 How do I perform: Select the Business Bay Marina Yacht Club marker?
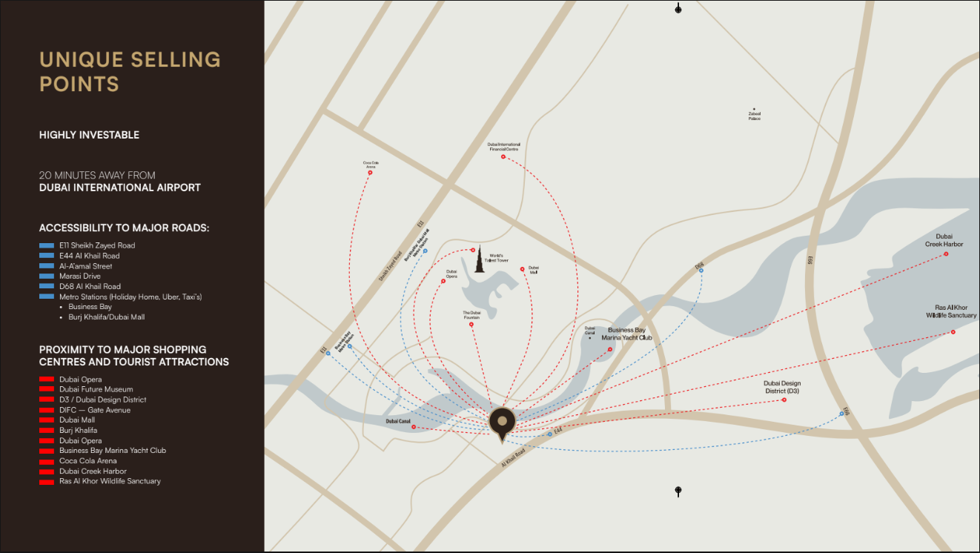610,349
